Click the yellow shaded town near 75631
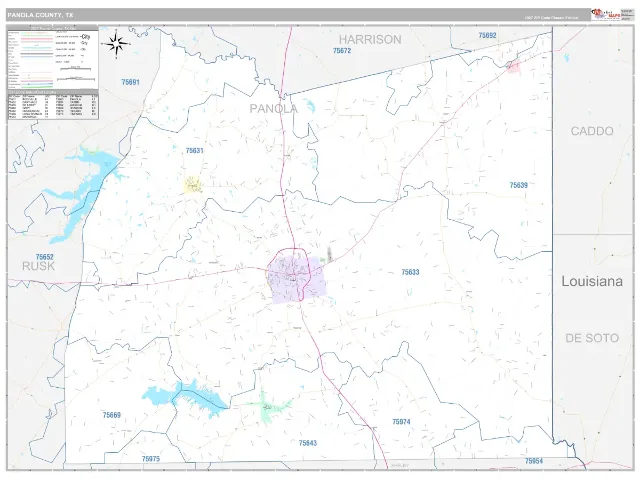Viewport: 640px width, 480px height. (192, 184)
